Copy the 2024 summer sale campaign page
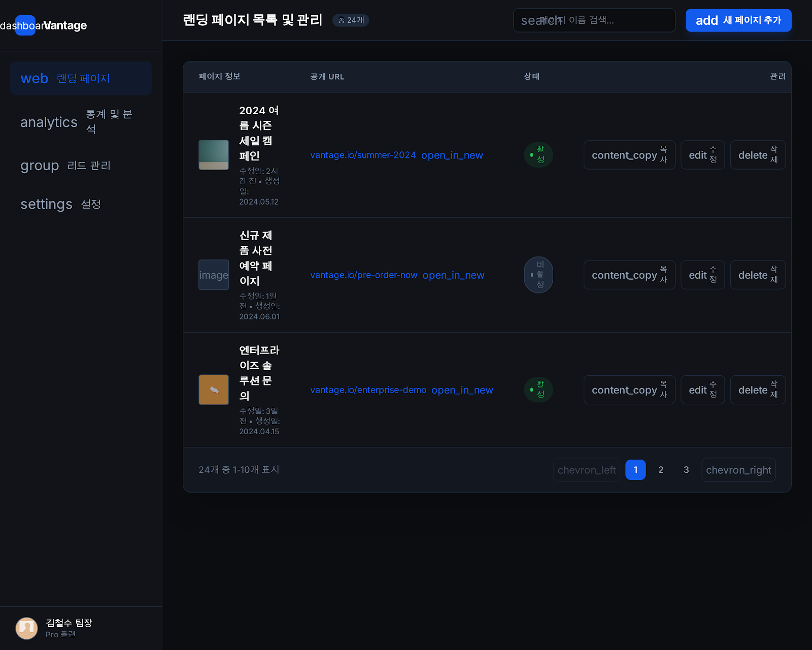 pyautogui.click(x=629, y=155)
